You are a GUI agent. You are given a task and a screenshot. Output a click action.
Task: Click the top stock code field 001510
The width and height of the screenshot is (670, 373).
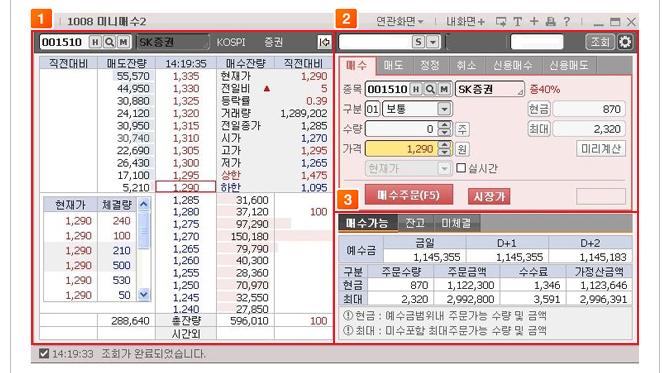64,42
